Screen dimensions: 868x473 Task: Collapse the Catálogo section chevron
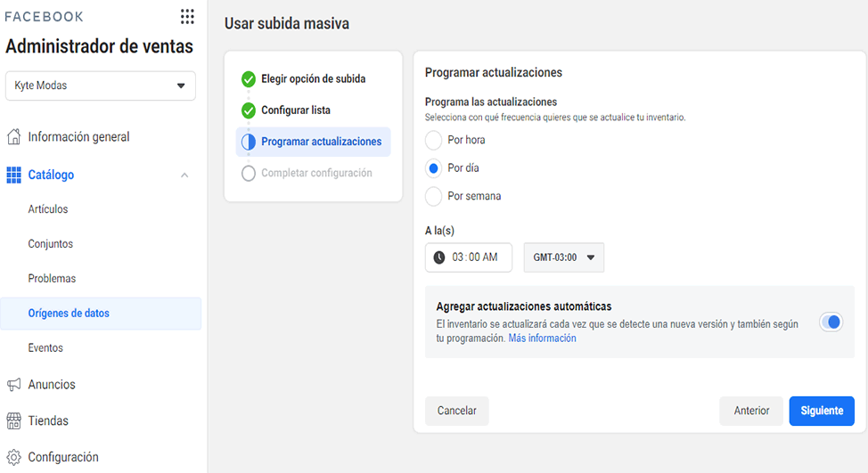click(184, 175)
